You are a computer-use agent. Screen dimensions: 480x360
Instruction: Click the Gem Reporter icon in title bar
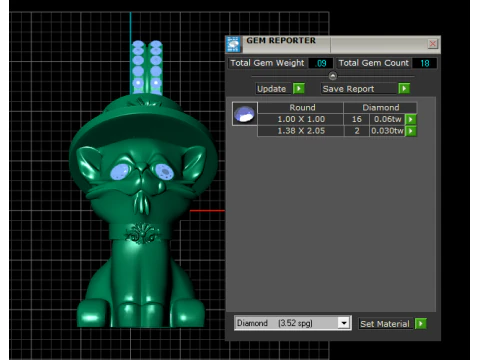(x=233, y=44)
